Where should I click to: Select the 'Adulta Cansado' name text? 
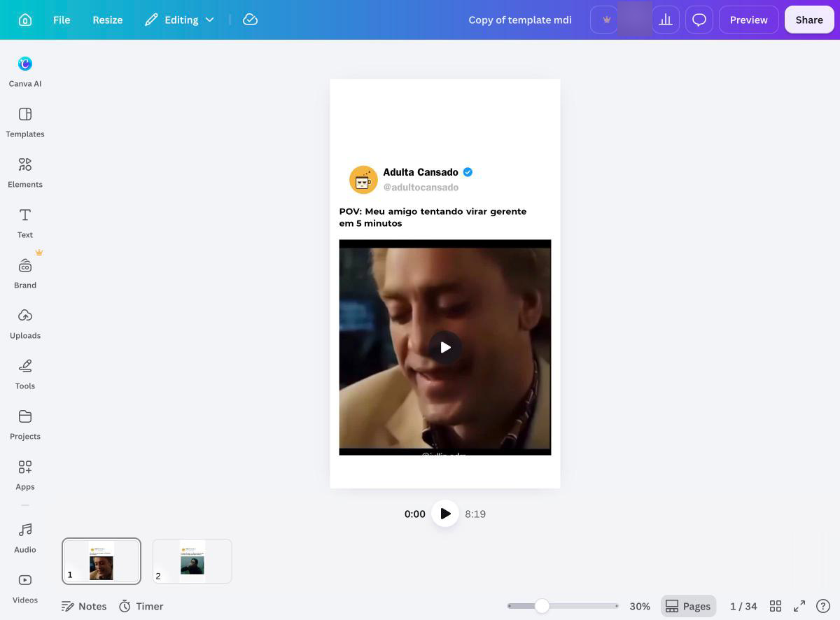[x=421, y=172]
